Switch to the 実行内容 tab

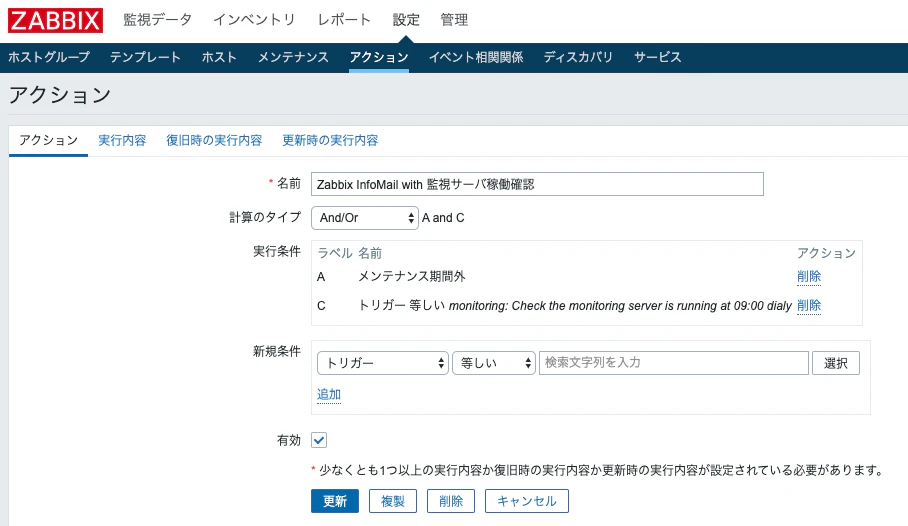coord(122,140)
